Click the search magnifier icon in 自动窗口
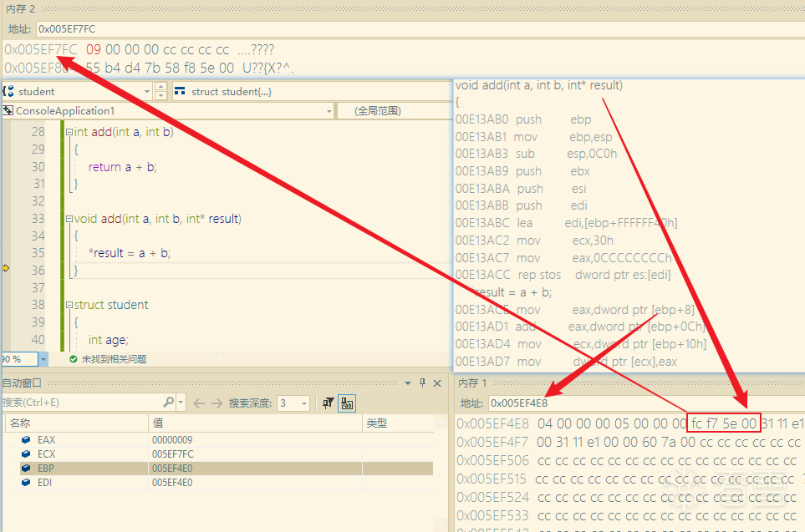This screenshot has width=805, height=532. pyautogui.click(x=168, y=403)
